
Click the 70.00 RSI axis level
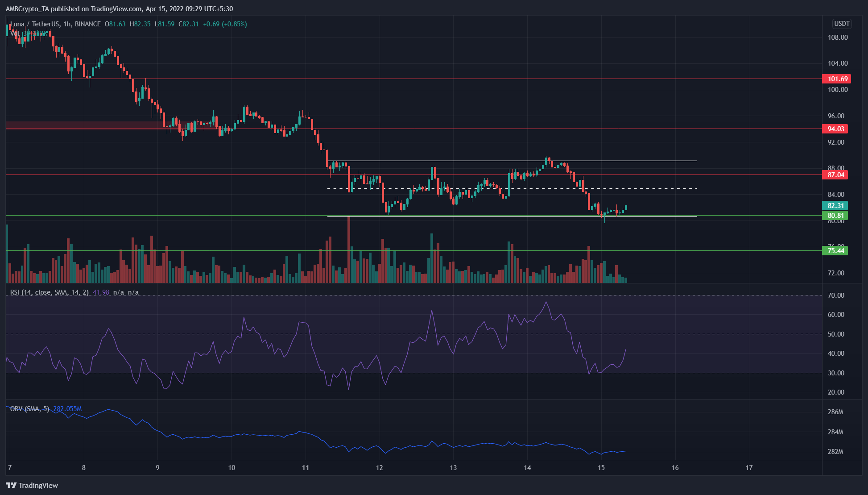point(835,295)
